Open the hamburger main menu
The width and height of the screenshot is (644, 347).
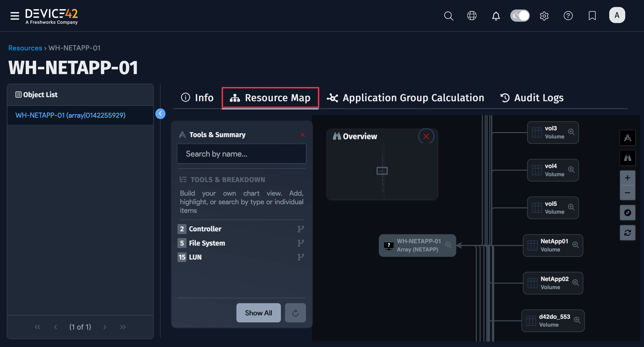[x=14, y=16]
